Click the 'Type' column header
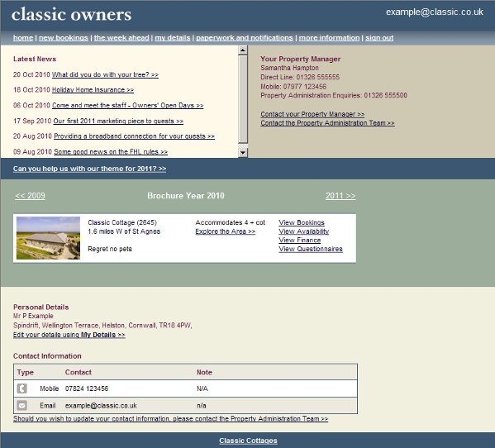 [26, 373]
